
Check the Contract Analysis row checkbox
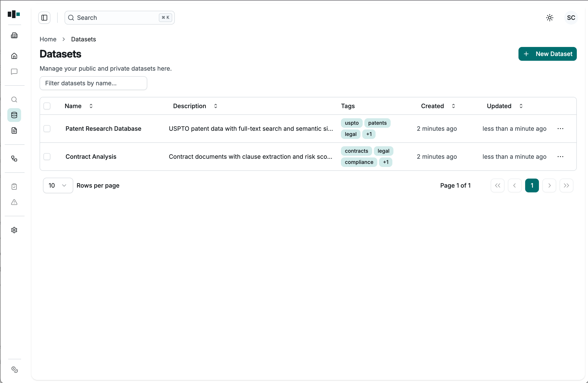(x=47, y=157)
